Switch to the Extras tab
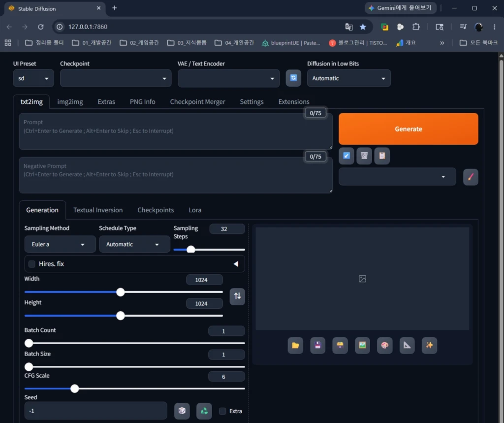The width and height of the screenshot is (504, 423). coord(106,101)
